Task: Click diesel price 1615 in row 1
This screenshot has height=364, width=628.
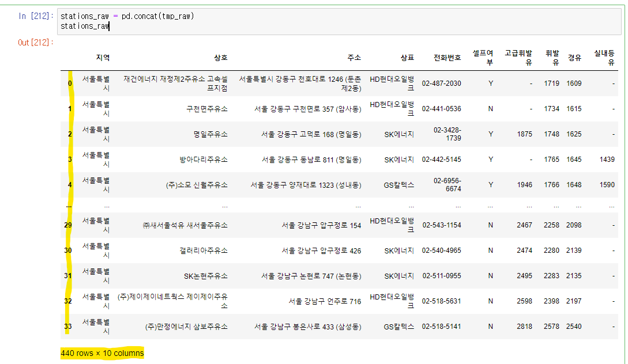Action: tap(574, 109)
